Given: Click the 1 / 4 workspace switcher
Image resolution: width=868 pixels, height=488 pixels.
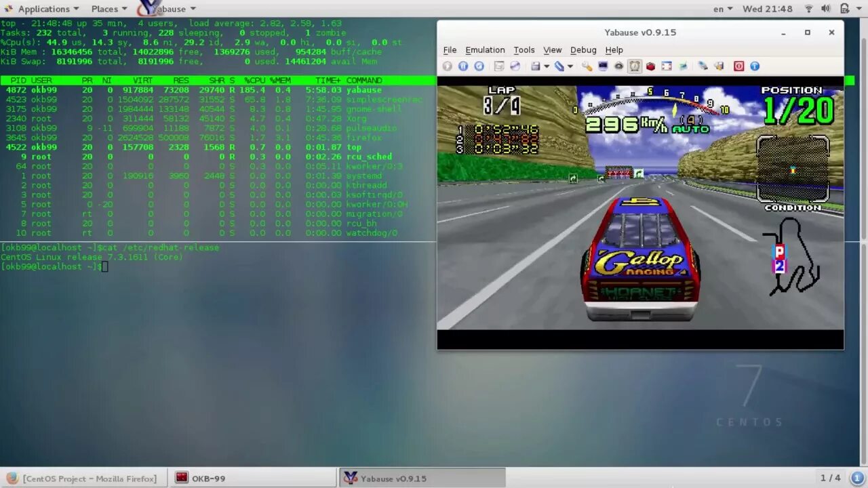Looking at the screenshot, I should pos(830,478).
